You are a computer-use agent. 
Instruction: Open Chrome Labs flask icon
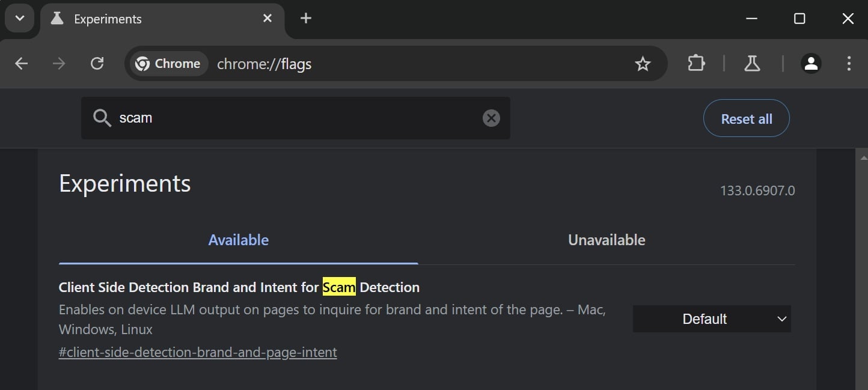pyautogui.click(x=752, y=64)
